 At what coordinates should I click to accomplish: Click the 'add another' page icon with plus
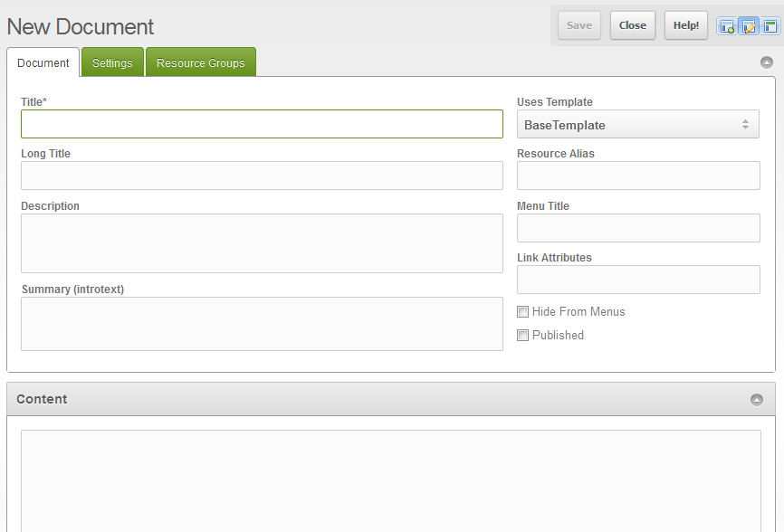(727, 26)
